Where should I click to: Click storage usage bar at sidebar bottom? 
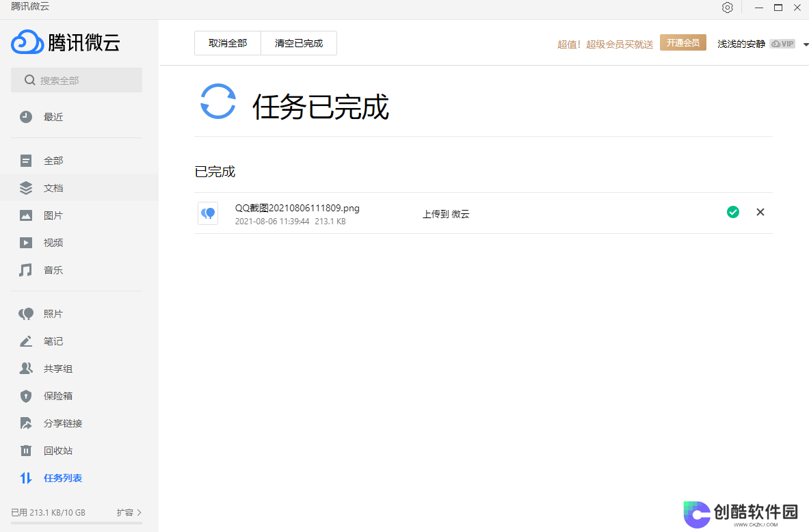coord(77,523)
